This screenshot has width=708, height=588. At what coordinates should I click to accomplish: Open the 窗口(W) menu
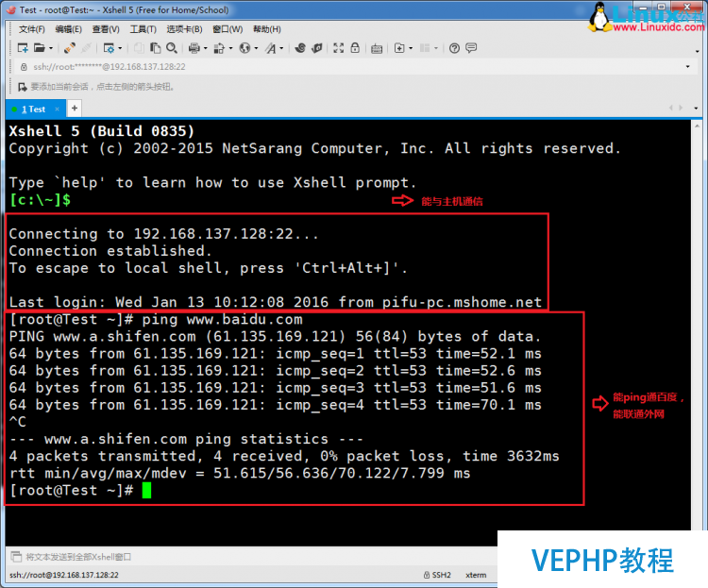[228, 29]
